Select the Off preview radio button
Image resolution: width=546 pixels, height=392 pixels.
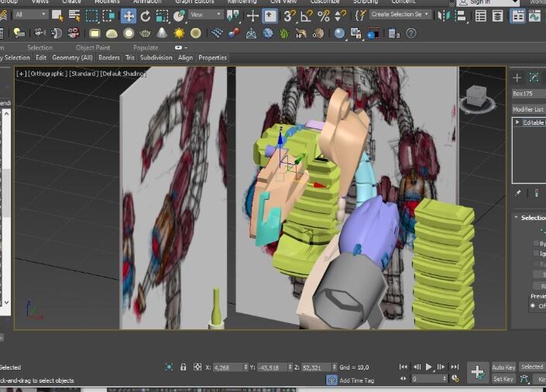(x=533, y=306)
